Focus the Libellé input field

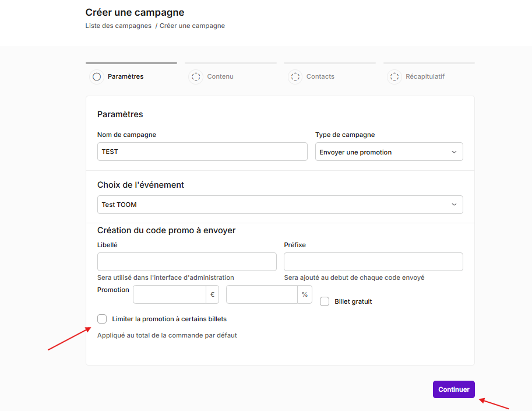click(x=187, y=262)
